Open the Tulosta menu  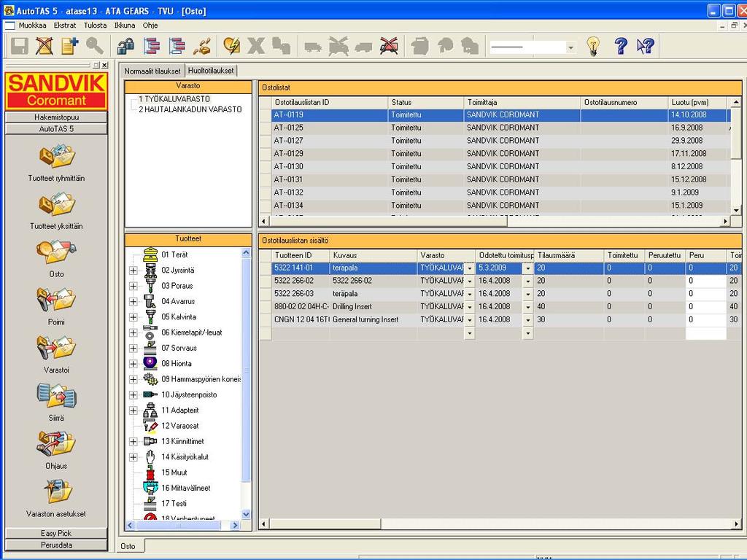(x=96, y=26)
